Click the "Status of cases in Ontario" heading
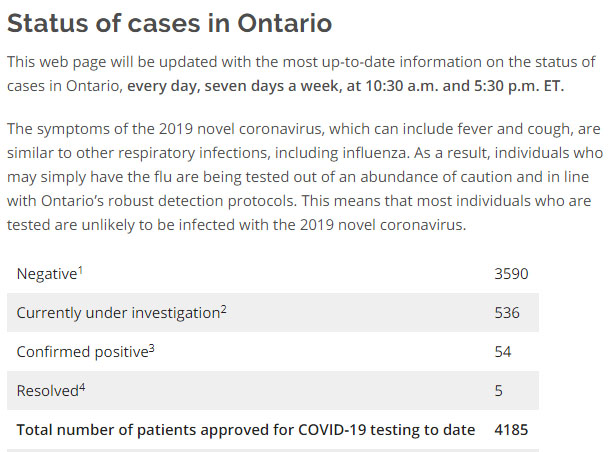616x452 pixels. tap(170, 23)
